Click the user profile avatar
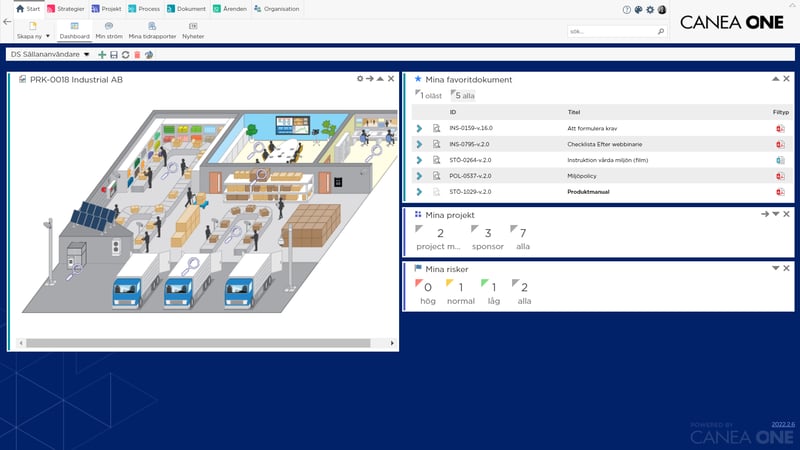The width and height of the screenshot is (800, 450). [x=662, y=10]
